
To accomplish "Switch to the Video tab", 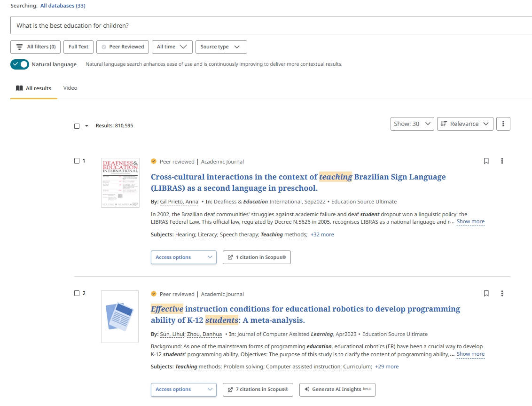I will [x=70, y=88].
